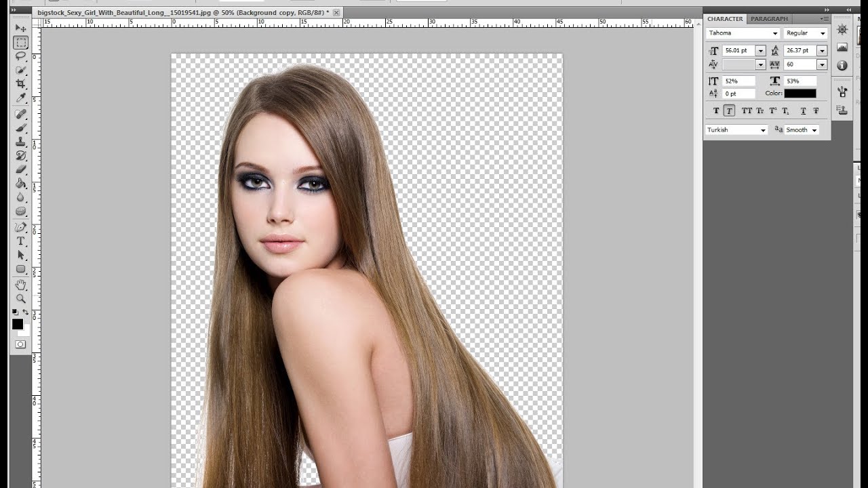Image resolution: width=868 pixels, height=488 pixels.
Task: Toggle Faux Italic text style
Action: click(729, 110)
